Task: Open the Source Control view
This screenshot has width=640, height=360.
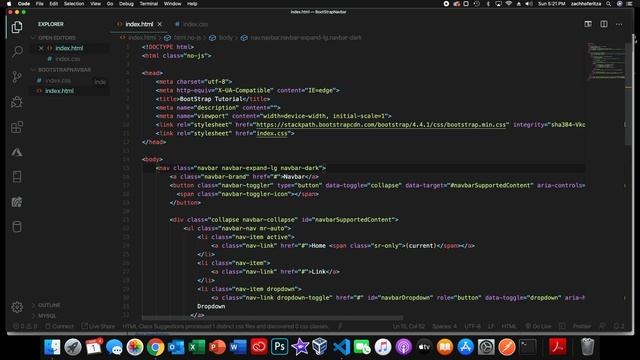Action: pyautogui.click(x=17, y=77)
